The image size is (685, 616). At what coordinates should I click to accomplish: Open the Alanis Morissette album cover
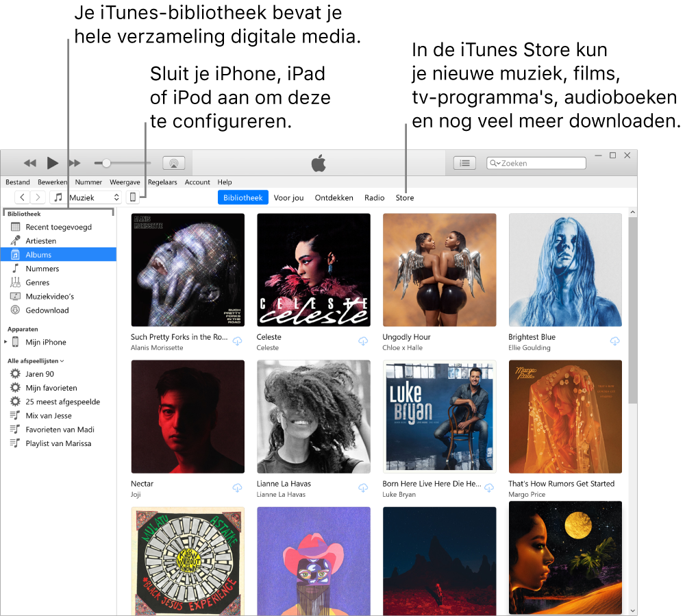[x=188, y=270]
